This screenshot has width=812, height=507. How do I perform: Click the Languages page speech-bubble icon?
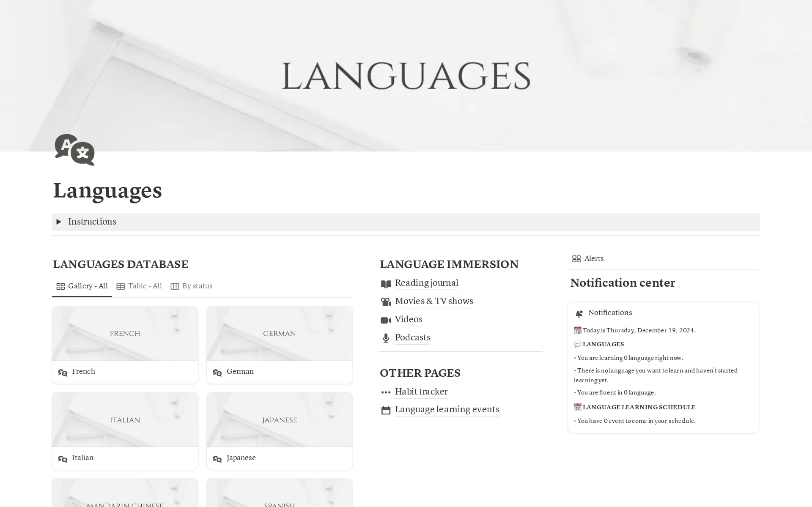74,150
